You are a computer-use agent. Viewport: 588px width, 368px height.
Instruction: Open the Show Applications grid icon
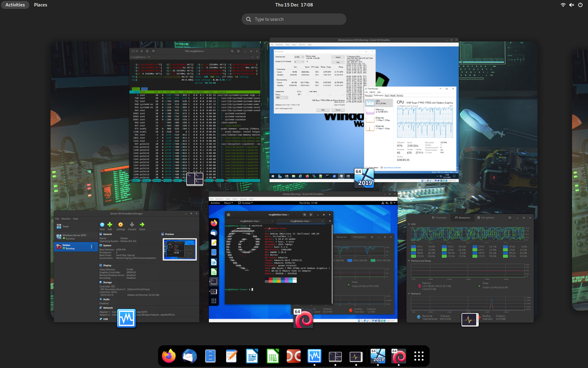coord(418,356)
